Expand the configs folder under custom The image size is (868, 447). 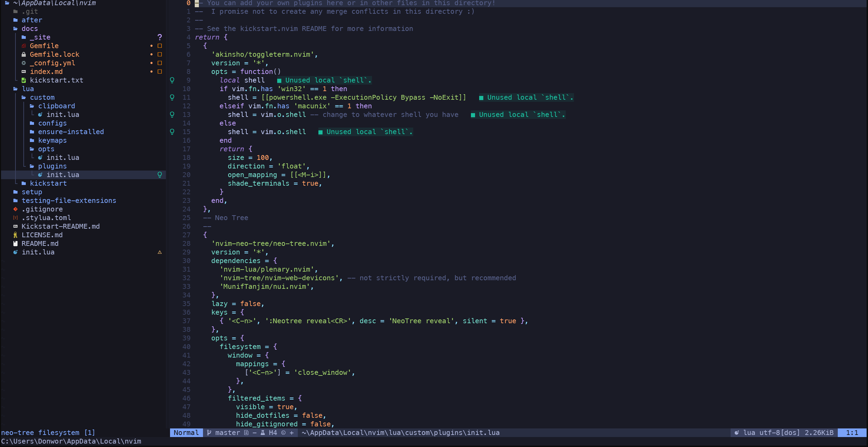coord(52,123)
